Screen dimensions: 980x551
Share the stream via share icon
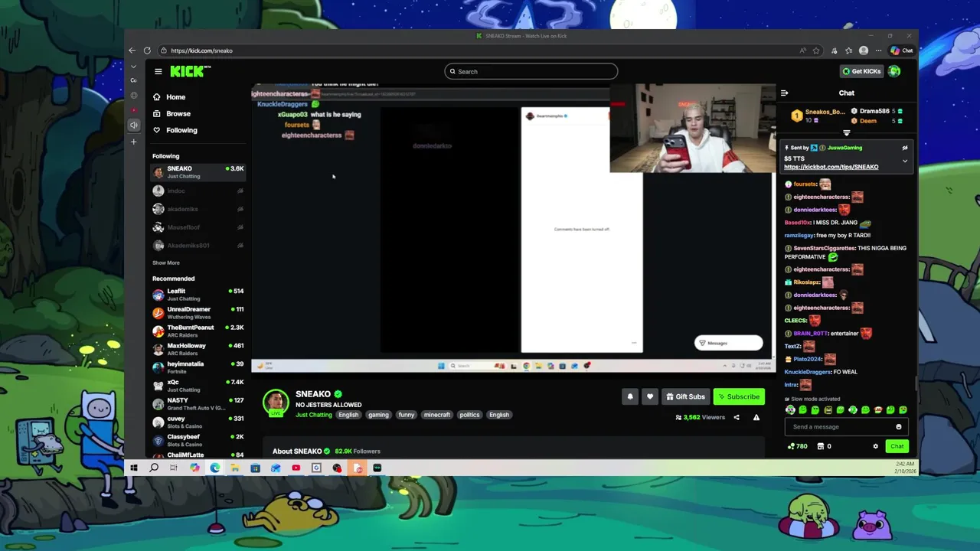pos(737,417)
